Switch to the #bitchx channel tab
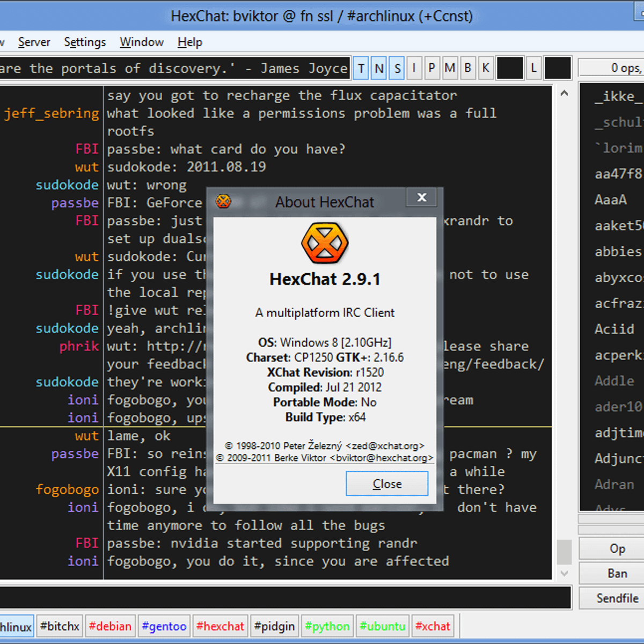The height and width of the screenshot is (644, 644). coord(60,626)
